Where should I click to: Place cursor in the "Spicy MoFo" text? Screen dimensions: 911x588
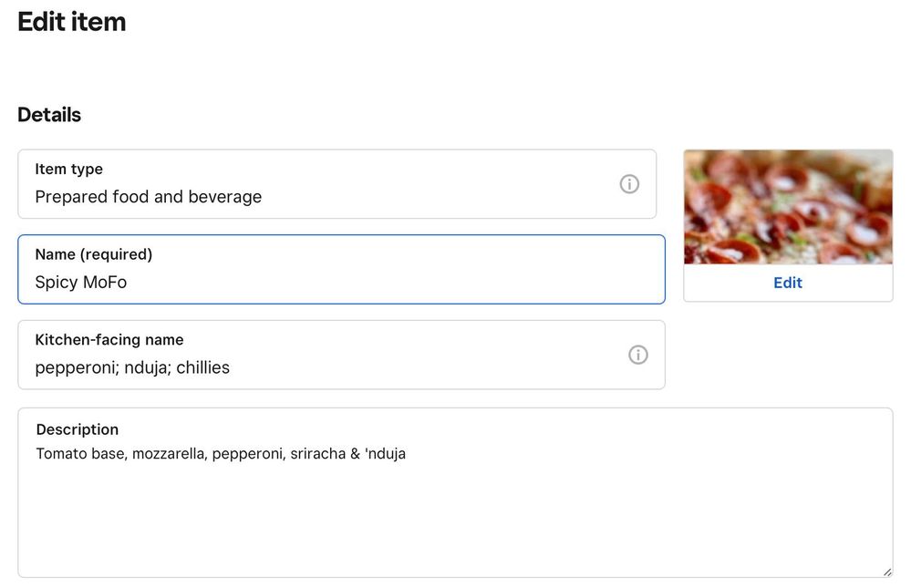[81, 283]
